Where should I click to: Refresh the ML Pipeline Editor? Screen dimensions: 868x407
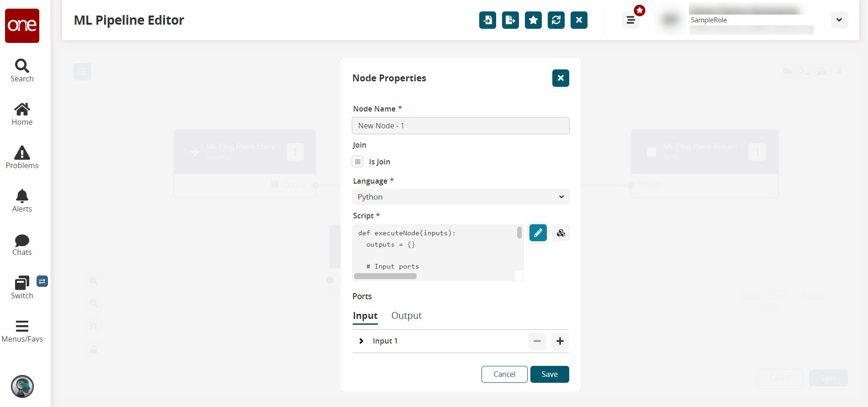click(x=556, y=20)
